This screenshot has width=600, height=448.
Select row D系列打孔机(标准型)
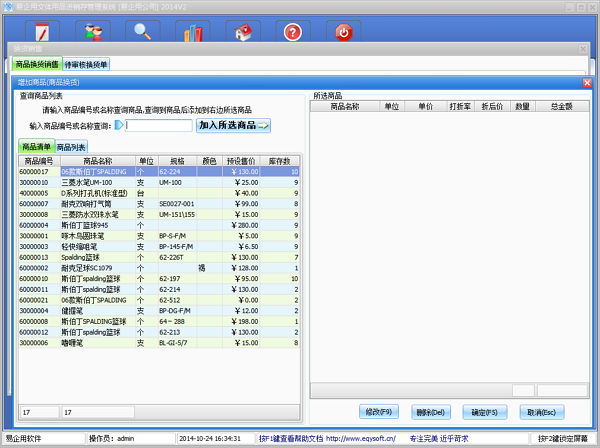(159, 193)
